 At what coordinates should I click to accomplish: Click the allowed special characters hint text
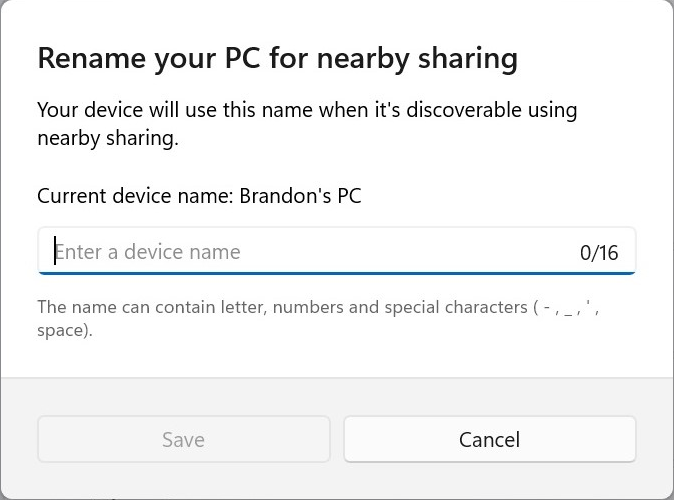[318, 319]
